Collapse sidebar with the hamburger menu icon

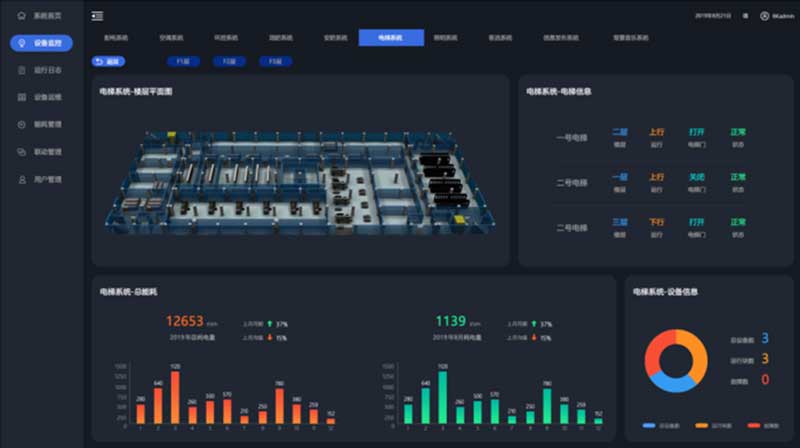[97, 16]
